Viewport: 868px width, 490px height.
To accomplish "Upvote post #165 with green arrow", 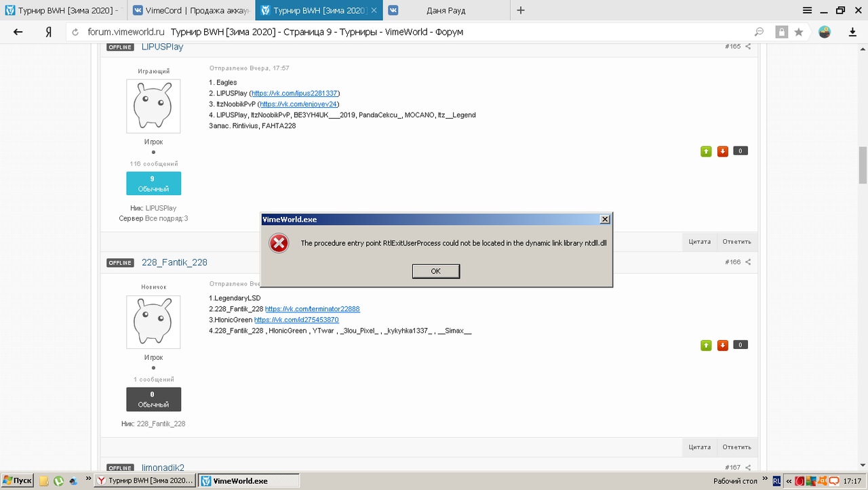I will coord(706,151).
